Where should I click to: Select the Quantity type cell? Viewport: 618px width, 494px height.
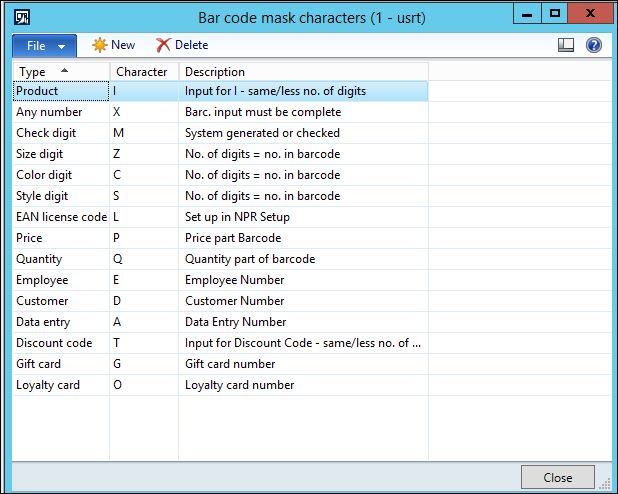point(61,259)
